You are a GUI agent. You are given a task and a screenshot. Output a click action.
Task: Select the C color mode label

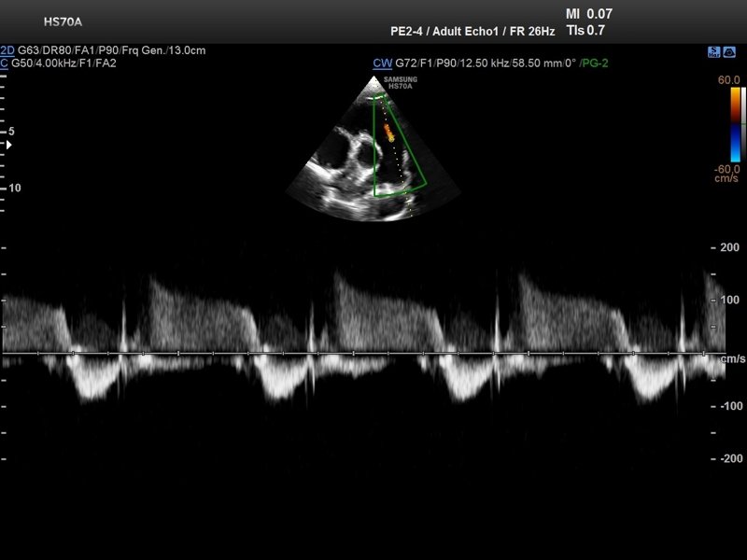click(x=5, y=63)
